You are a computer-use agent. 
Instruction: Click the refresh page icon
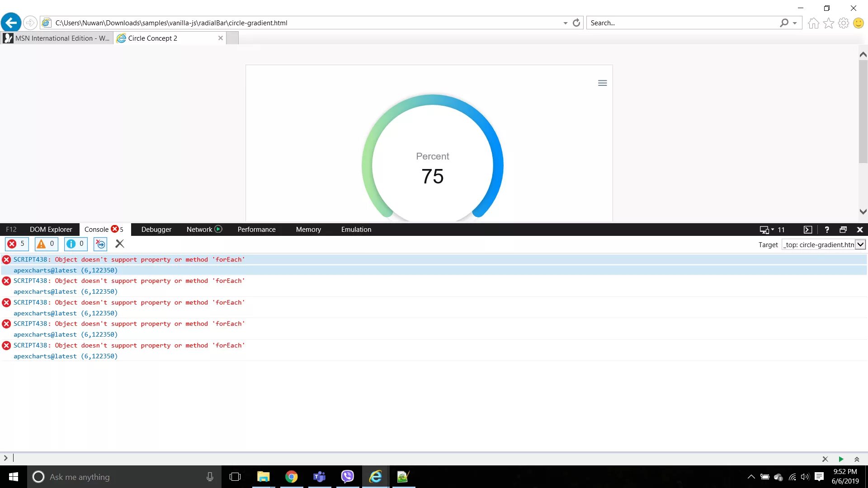coord(576,23)
